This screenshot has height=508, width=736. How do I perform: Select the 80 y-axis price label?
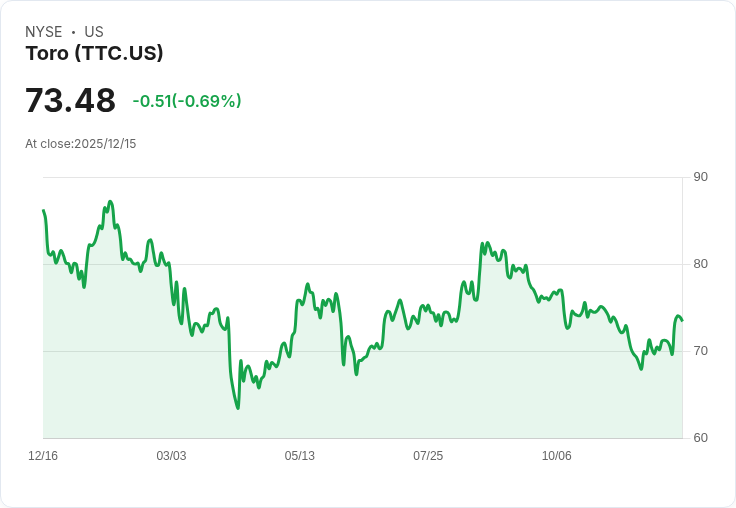click(x=700, y=264)
